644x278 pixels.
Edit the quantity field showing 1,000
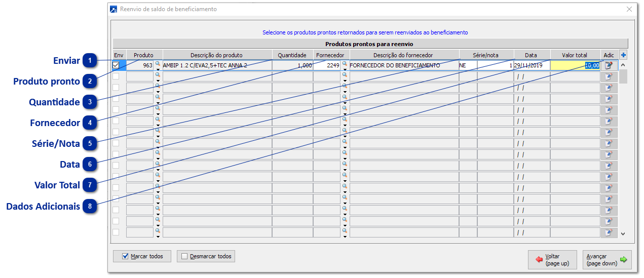(x=292, y=65)
